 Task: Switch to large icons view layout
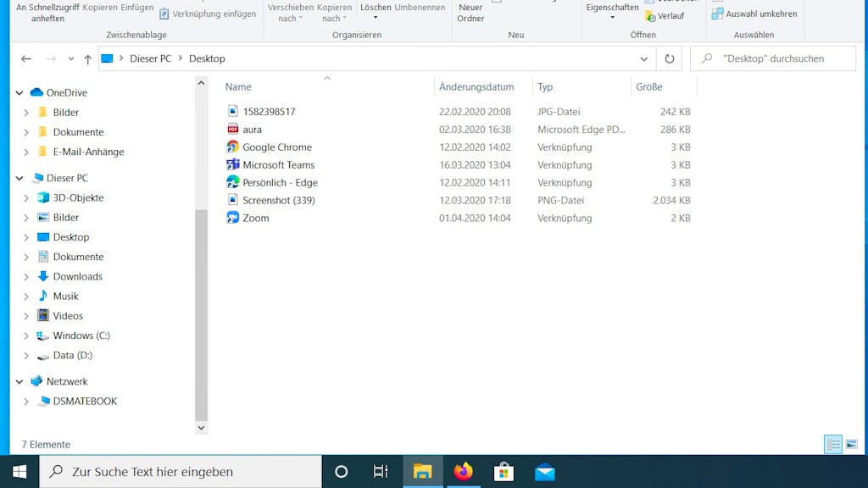click(851, 444)
